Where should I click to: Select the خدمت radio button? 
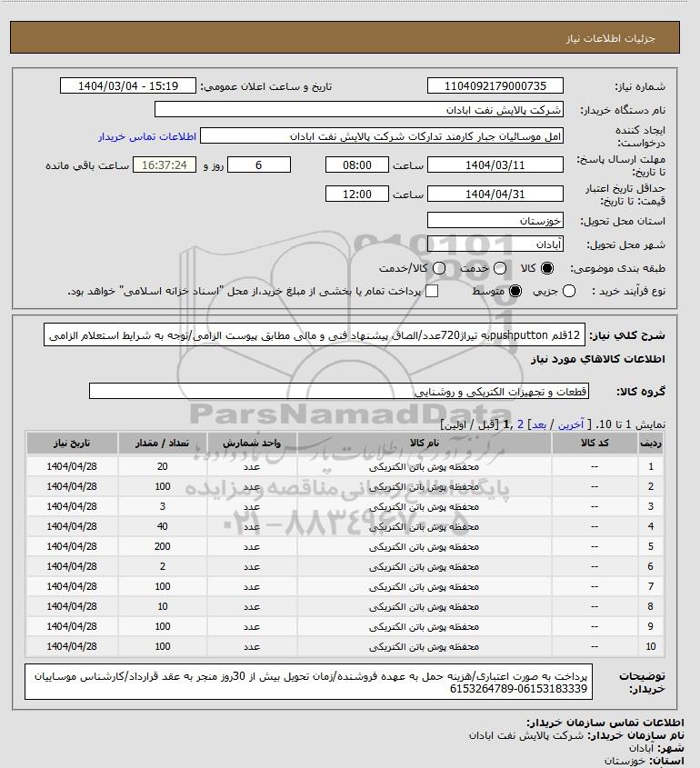tap(500, 268)
